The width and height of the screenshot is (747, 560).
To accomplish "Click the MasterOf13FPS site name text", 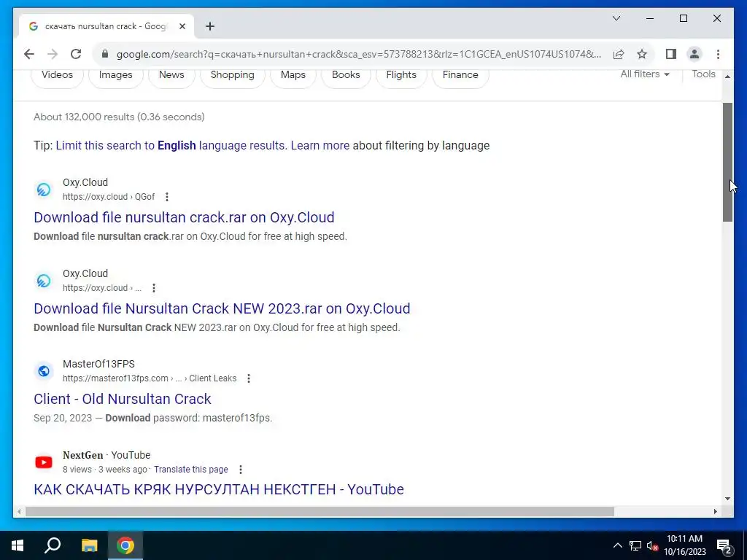I will [x=98, y=365].
